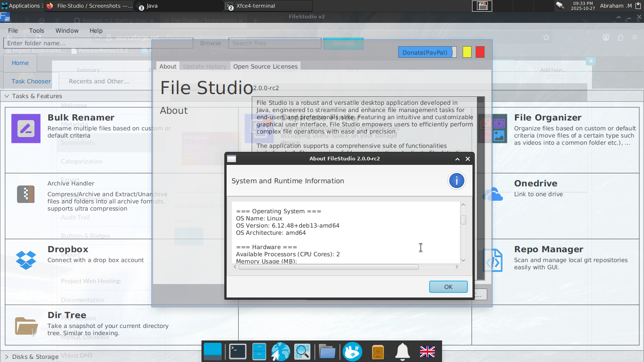
Task: Click "Available Processors (CPU Cores): 2" line
Action: point(288,254)
